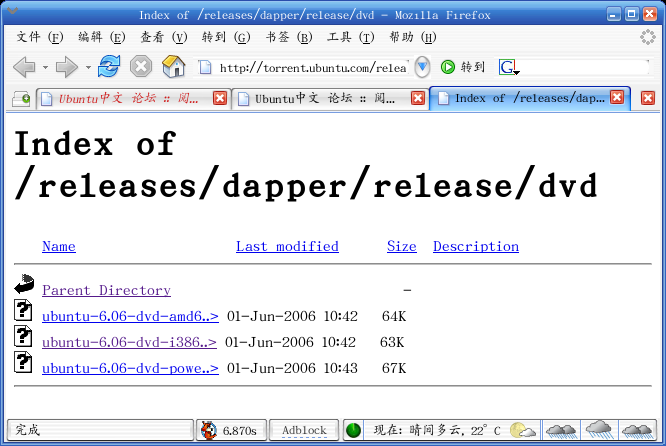The width and height of the screenshot is (666, 446).
Task: Open the 文件 (F) menu
Action: pos(40,37)
